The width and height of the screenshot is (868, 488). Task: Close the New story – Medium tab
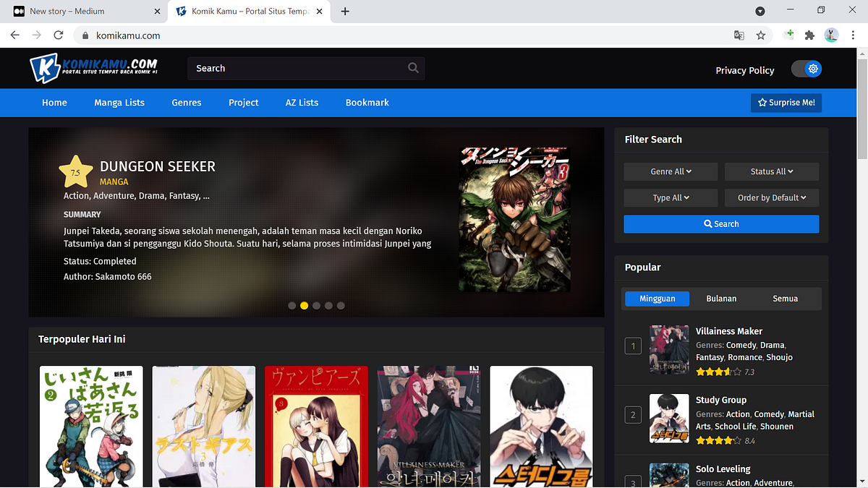pos(158,11)
